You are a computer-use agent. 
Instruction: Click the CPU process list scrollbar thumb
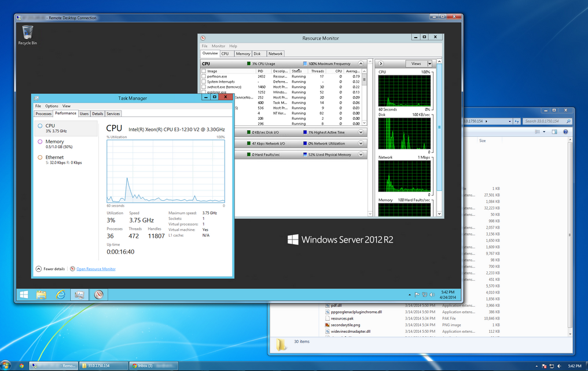(x=364, y=79)
